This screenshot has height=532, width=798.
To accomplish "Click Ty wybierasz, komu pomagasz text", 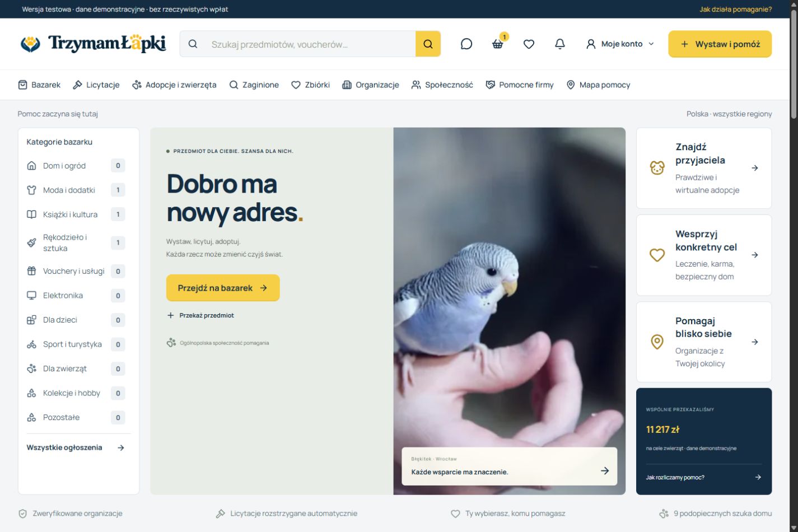I will point(515,514).
